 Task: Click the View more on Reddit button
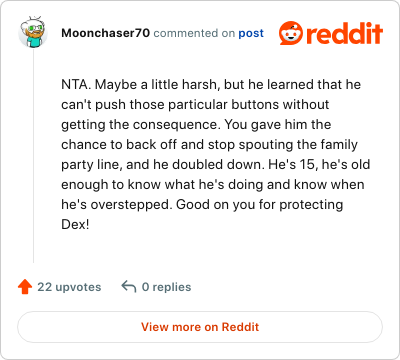(200, 327)
